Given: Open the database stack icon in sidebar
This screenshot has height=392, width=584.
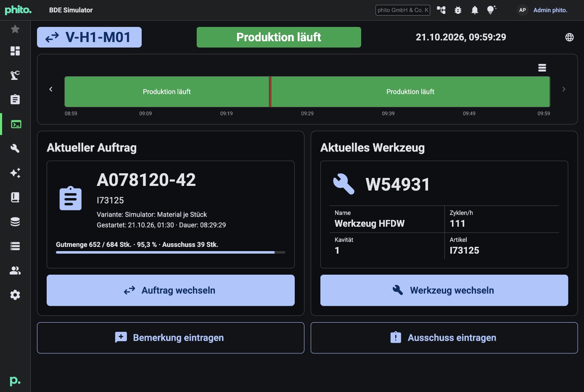Looking at the screenshot, I should click(x=15, y=222).
